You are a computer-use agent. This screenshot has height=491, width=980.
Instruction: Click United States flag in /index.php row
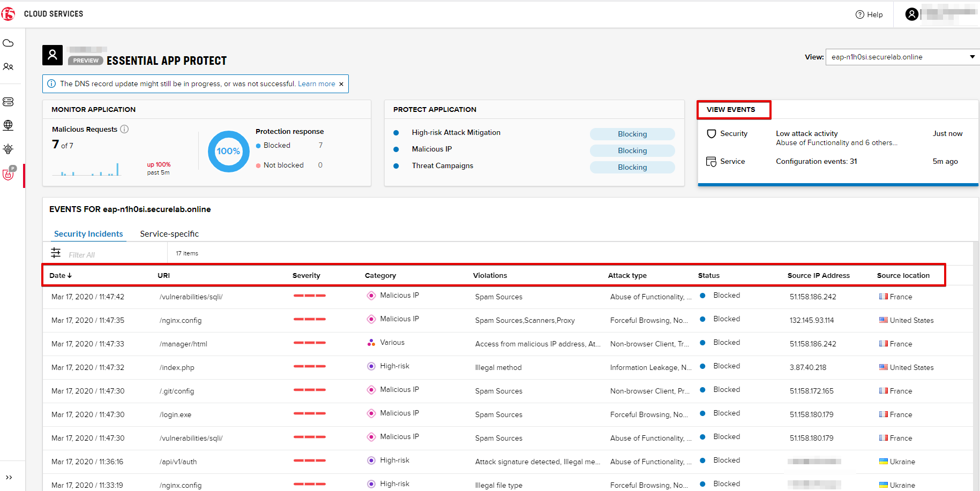click(884, 367)
